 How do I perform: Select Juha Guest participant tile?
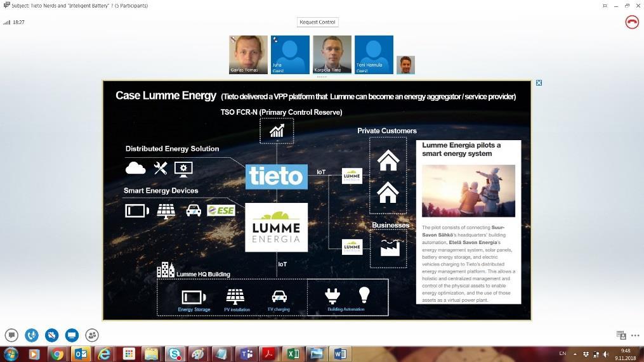(290, 55)
